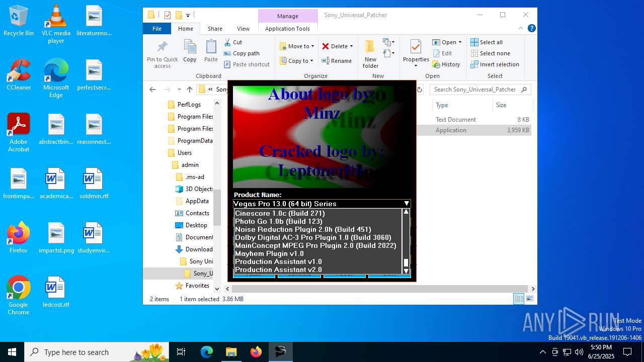The image size is (644, 362).
Task: Sort by the Size column header
Action: [x=512, y=105]
